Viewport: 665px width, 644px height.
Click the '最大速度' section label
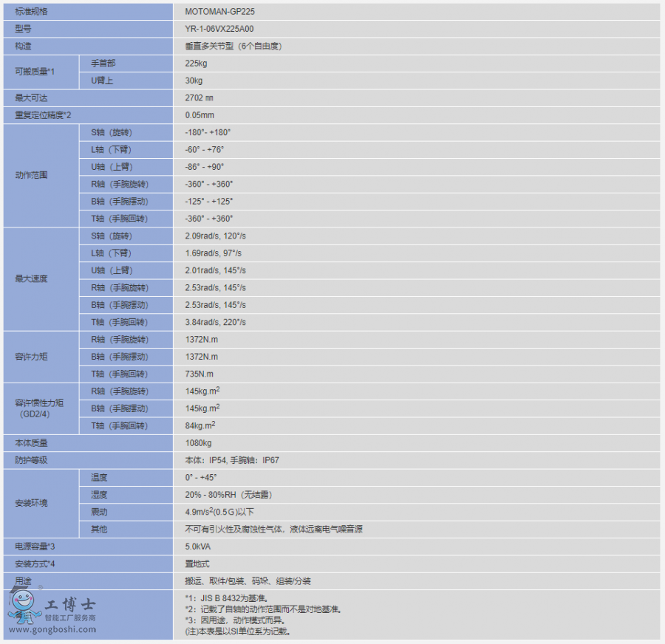[31, 278]
